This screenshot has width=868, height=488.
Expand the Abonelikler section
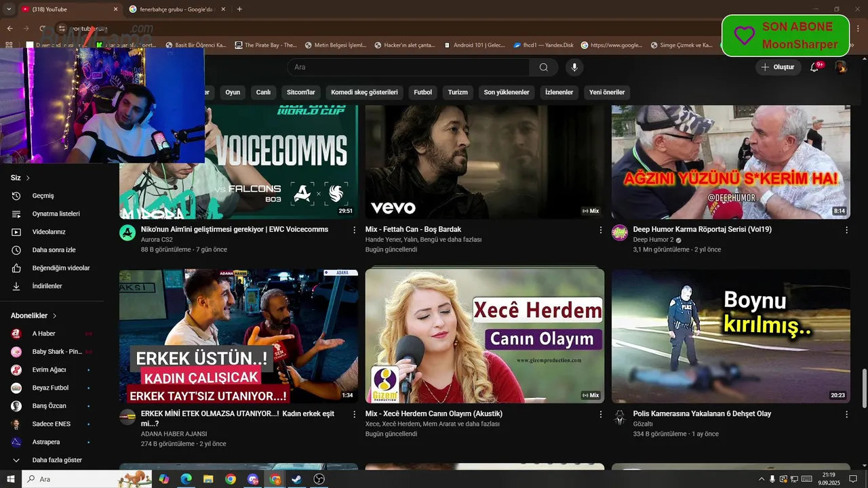(x=34, y=316)
